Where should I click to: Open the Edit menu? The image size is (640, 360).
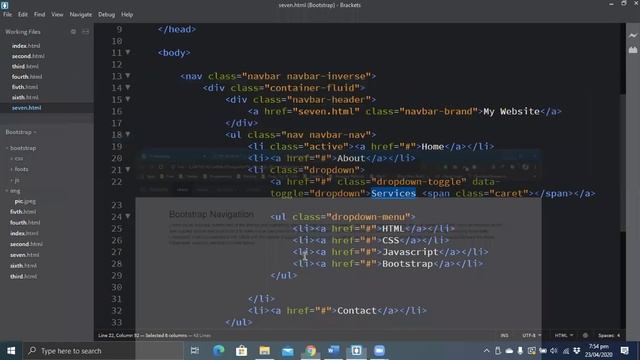pyautogui.click(x=23, y=14)
